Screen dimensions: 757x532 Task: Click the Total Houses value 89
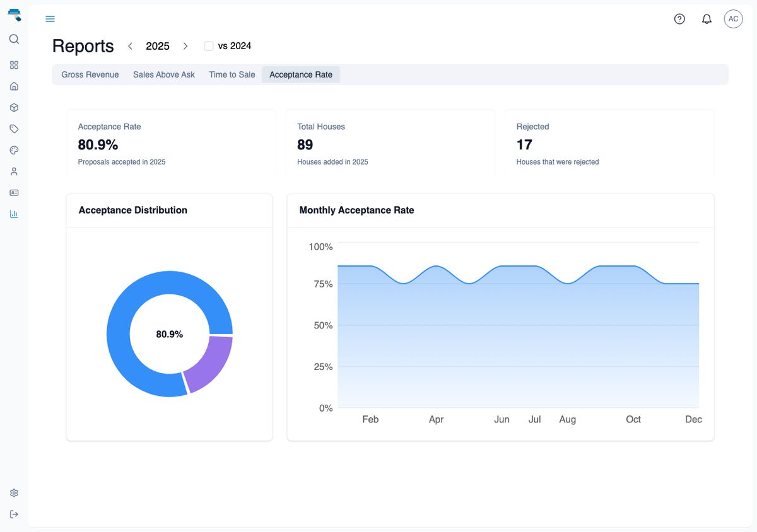click(305, 145)
